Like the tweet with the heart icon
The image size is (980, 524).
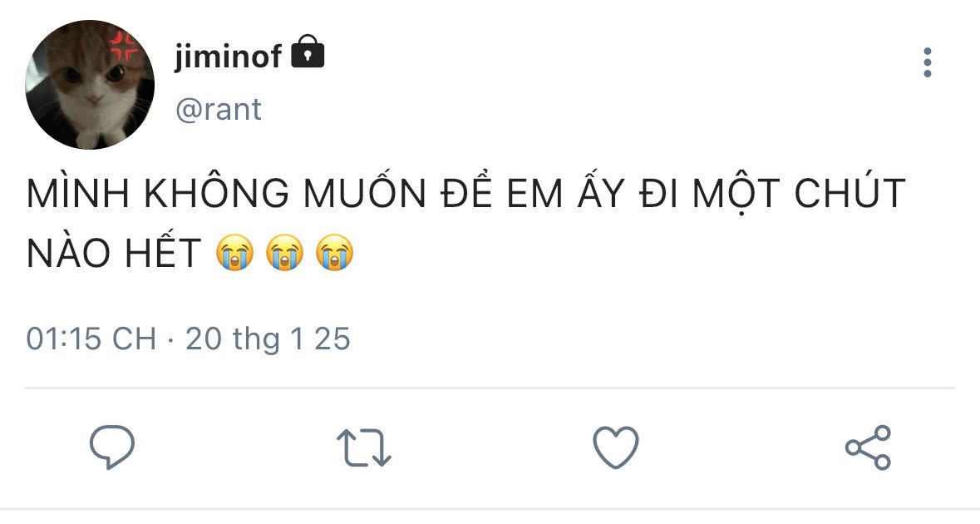coord(615,447)
